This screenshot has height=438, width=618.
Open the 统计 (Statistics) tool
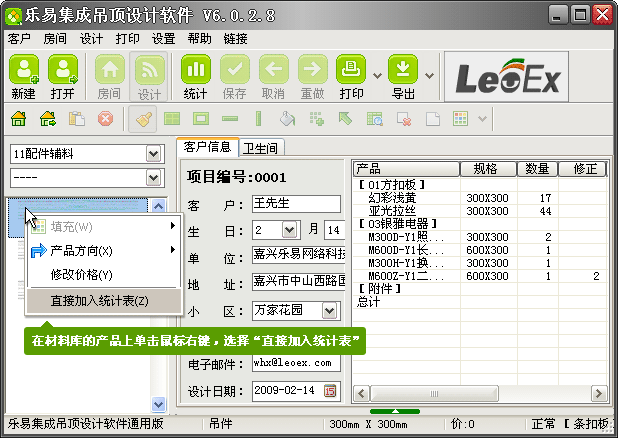195,76
